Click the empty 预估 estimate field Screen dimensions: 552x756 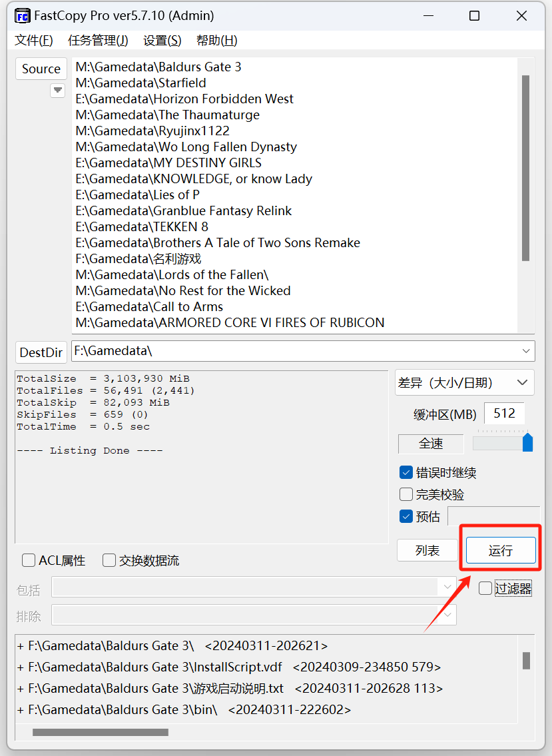(493, 516)
